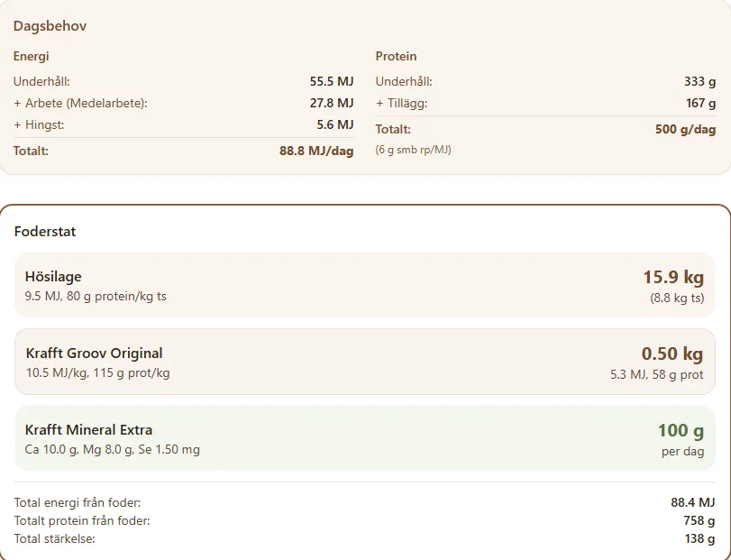Select total protein 500 g/dag
Image resolution: width=731 pixels, height=560 pixels.
tap(685, 129)
